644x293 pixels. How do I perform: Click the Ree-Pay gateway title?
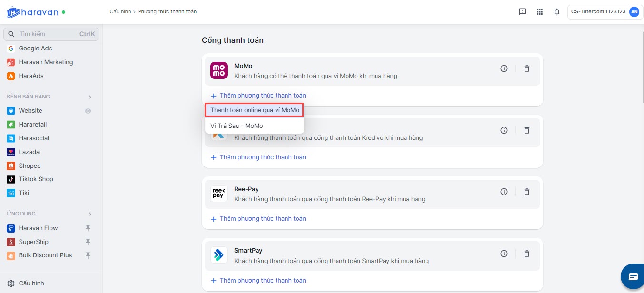[x=247, y=189]
